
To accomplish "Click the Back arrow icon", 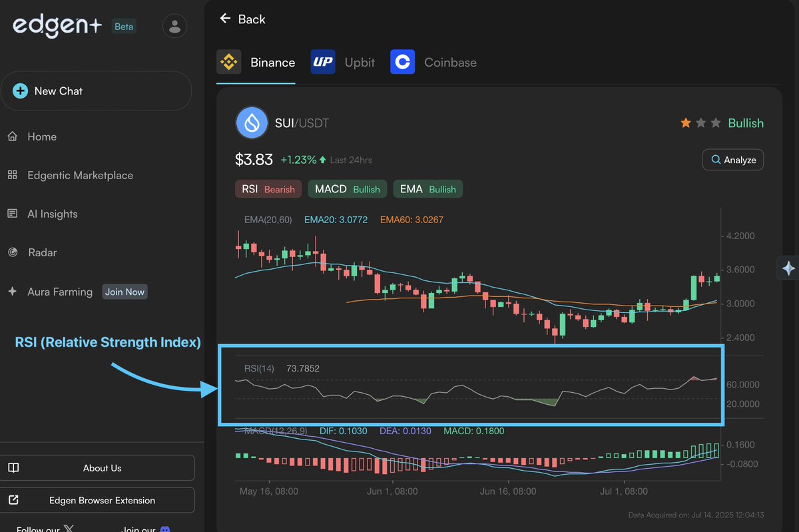I will tap(225, 19).
